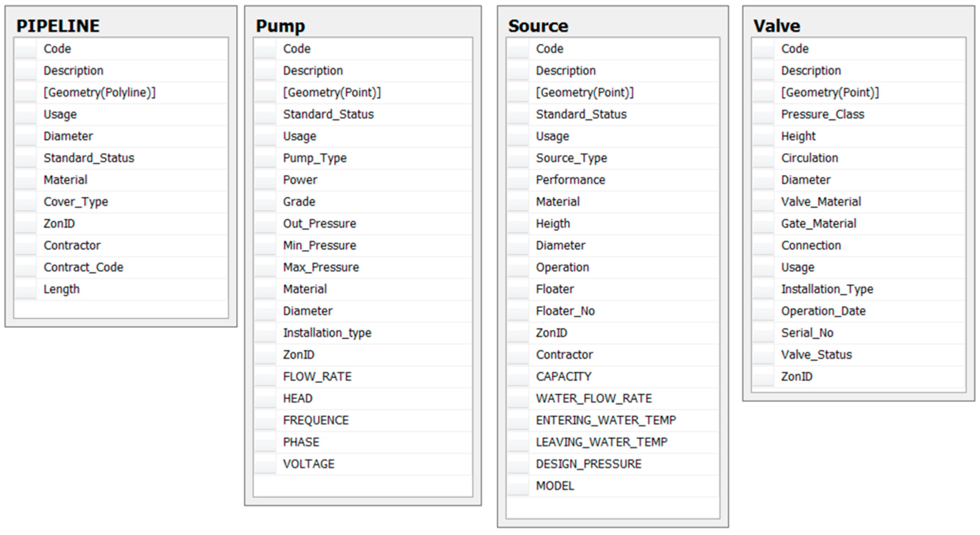Viewport: 980px width, 535px height.
Task: Select the Valve_Status field
Action: coord(816,355)
